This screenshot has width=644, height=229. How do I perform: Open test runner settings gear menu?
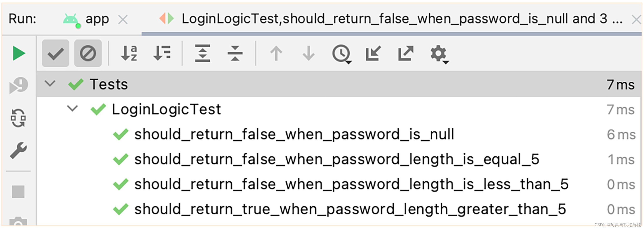[x=439, y=54]
